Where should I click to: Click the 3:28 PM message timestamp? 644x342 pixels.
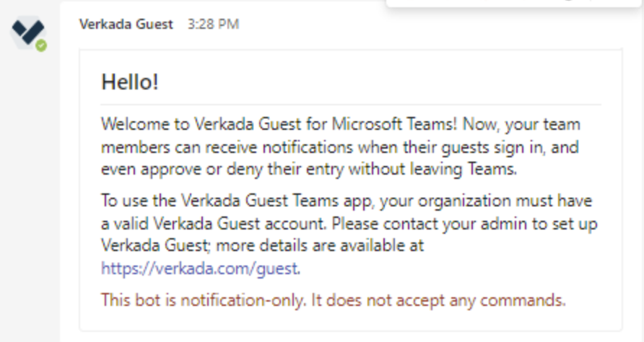(213, 25)
